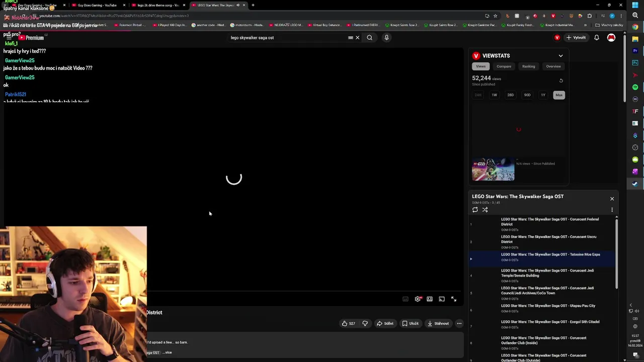Close the playlist panel
Screen dimensions: 644x362
tap(612, 199)
